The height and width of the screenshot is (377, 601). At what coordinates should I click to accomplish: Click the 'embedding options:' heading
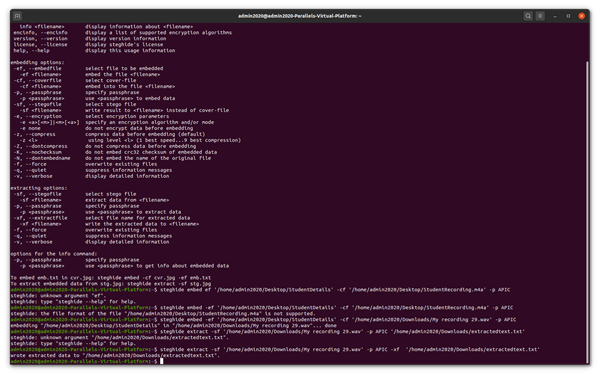click(38, 62)
